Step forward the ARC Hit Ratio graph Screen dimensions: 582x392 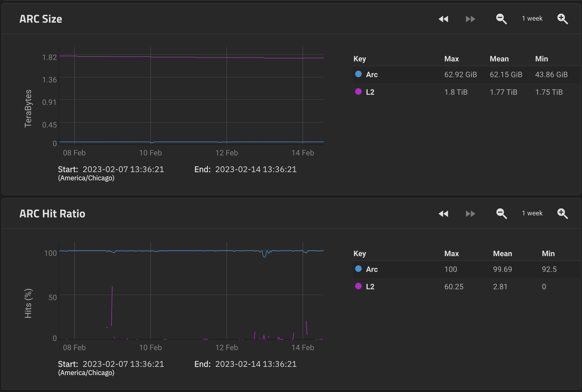click(470, 214)
